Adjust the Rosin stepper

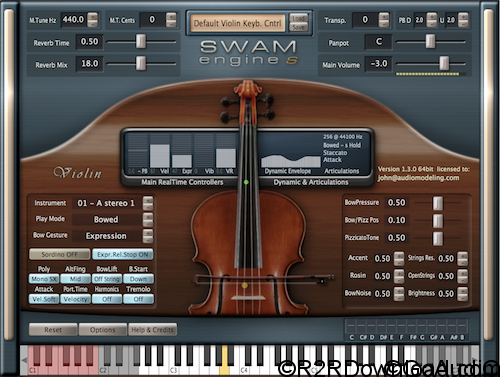[399, 276]
